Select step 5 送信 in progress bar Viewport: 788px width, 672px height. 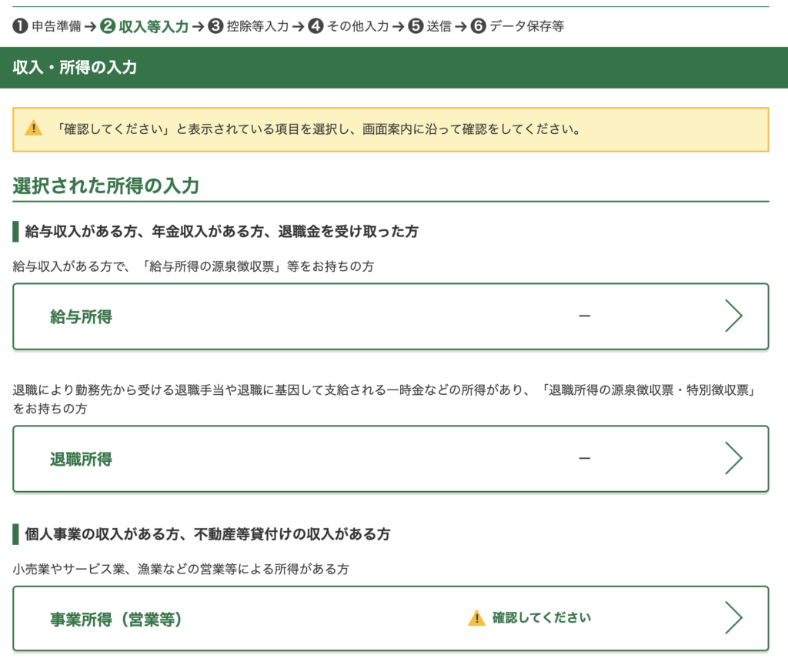[x=429, y=26]
